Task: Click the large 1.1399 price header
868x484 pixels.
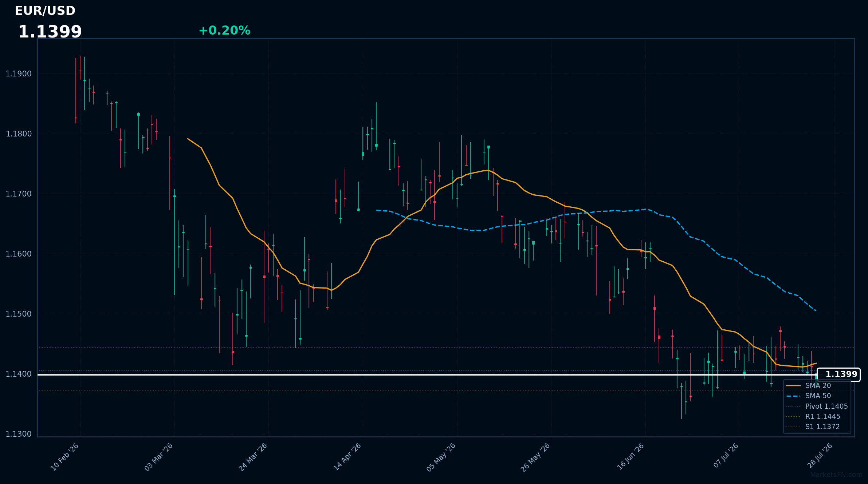Action: [50, 32]
